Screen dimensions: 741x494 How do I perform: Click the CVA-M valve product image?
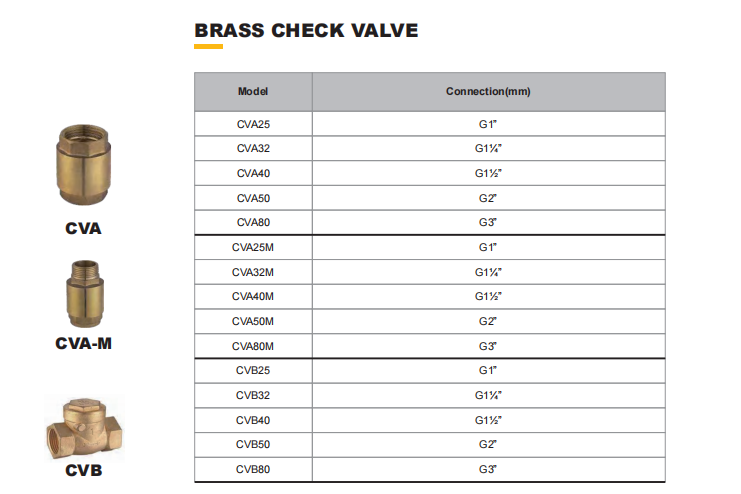83,295
